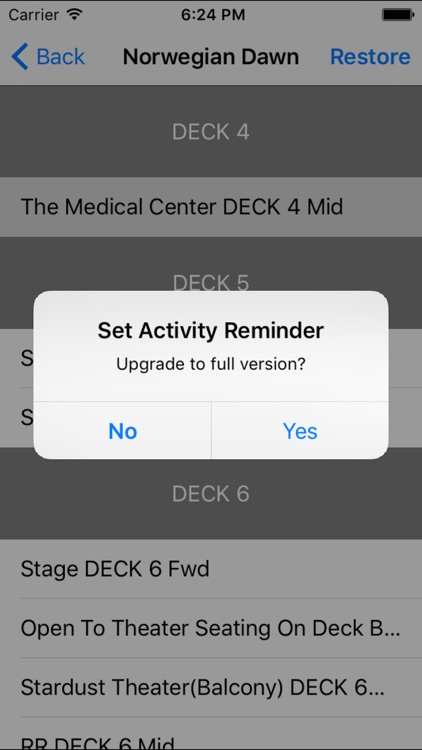Select Stardust Theater(Balcony) DECK 6 row
Image resolution: width=422 pixels, height=750 pixels.
[x=211, y=687]
